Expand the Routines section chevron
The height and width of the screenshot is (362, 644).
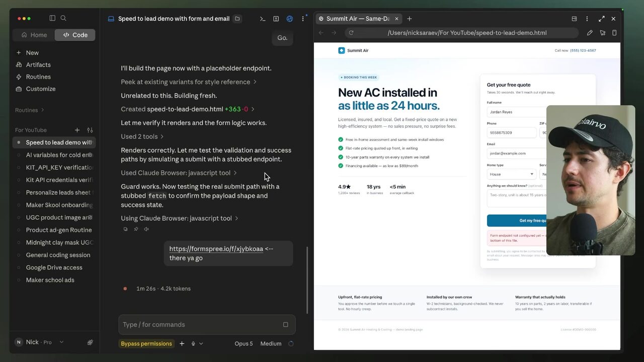pyautogui.click(x=43, y=110)
